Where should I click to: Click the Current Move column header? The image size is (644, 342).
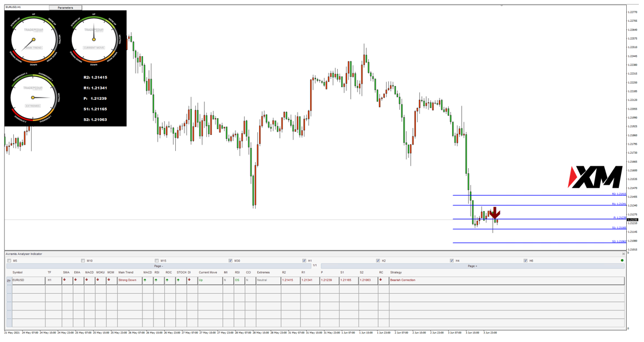click(x=208, y=273)
